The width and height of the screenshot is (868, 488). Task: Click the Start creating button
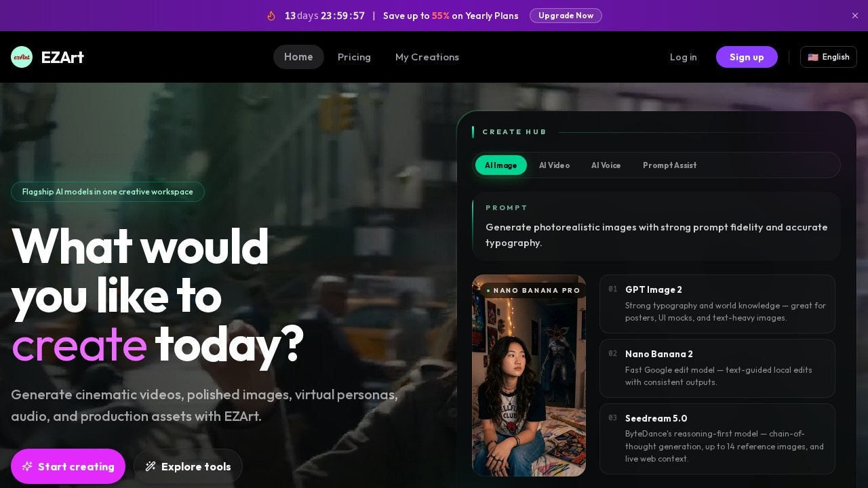[x=68, y=466]
